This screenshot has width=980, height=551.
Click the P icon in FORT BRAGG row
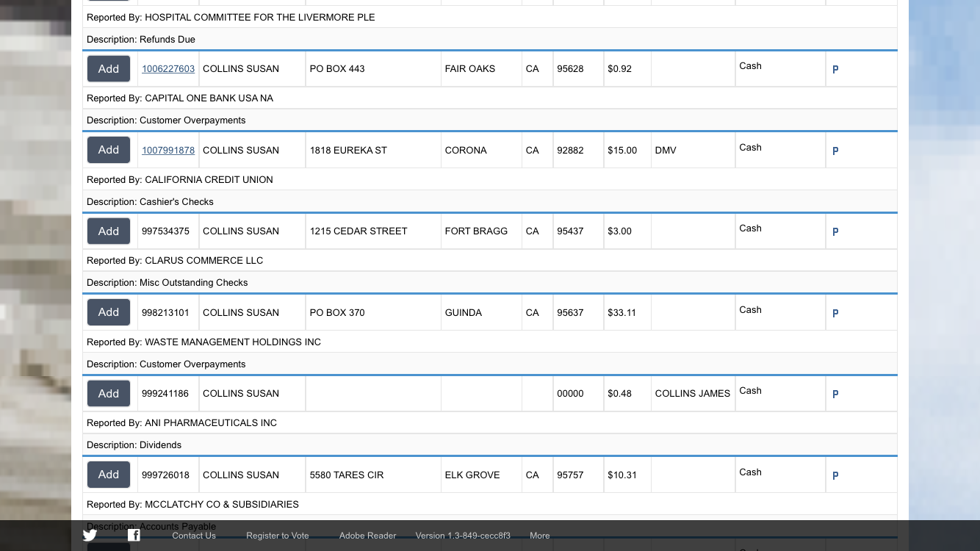(x=835, y=231)
